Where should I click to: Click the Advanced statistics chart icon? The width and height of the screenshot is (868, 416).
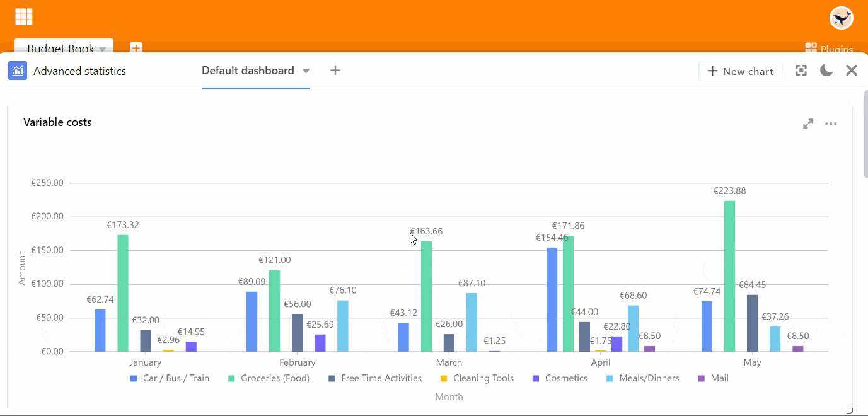click(18, 71)
